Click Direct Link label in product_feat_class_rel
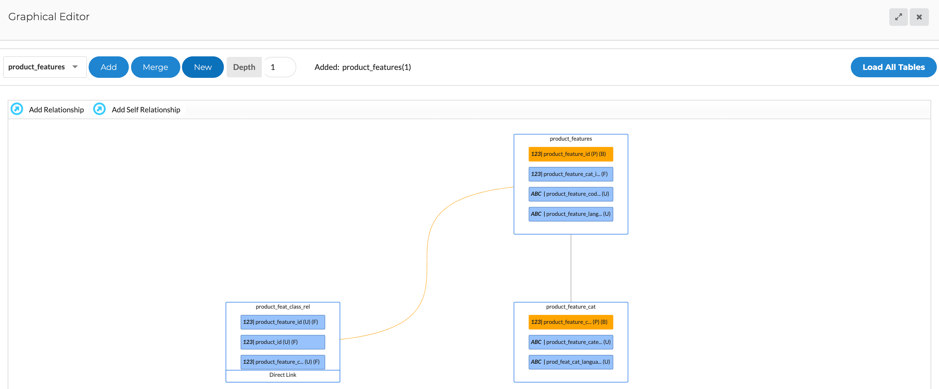 point(283,375)
